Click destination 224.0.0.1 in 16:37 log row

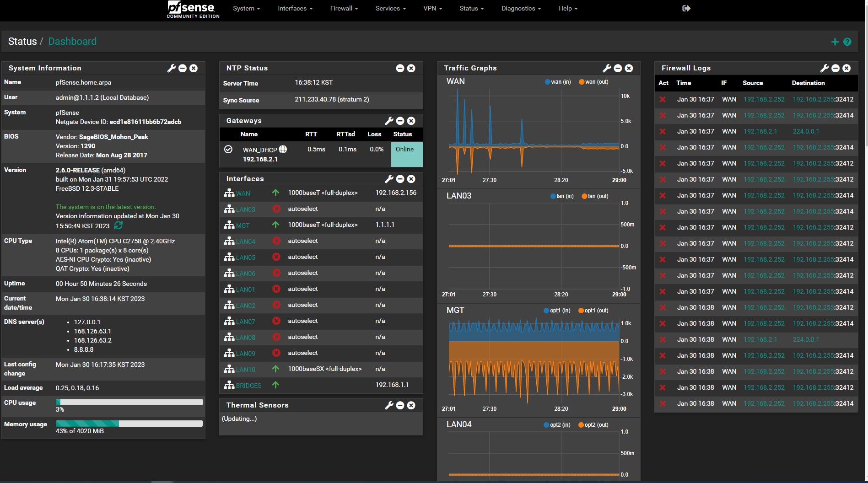[x=806, y=131]
